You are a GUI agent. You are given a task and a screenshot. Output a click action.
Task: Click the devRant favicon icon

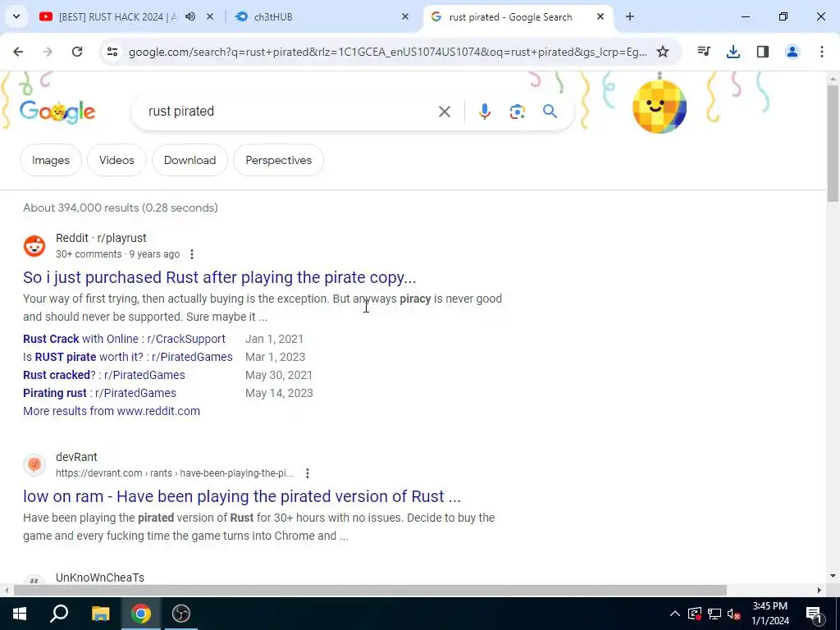click(34, 465)
